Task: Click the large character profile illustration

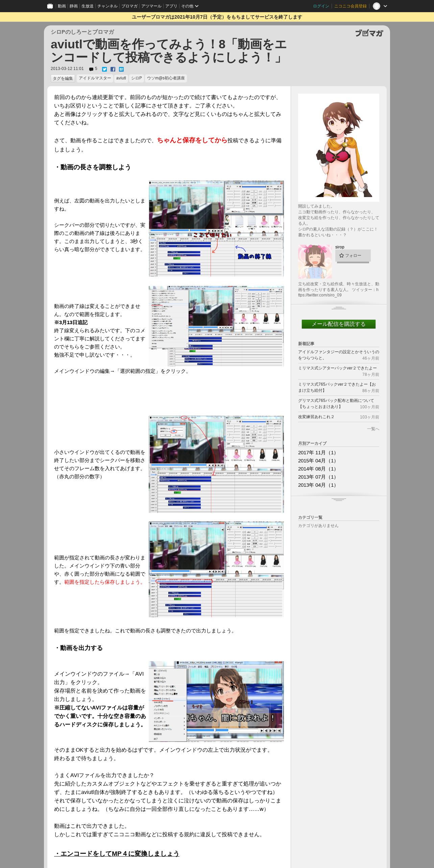Action: pyautogui.click(x=338, y=148)
